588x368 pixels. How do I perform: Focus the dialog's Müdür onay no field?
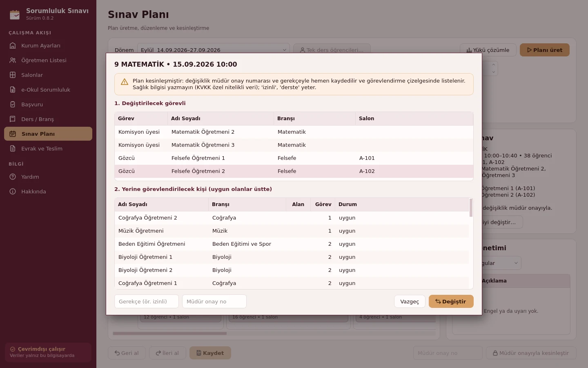214,301
